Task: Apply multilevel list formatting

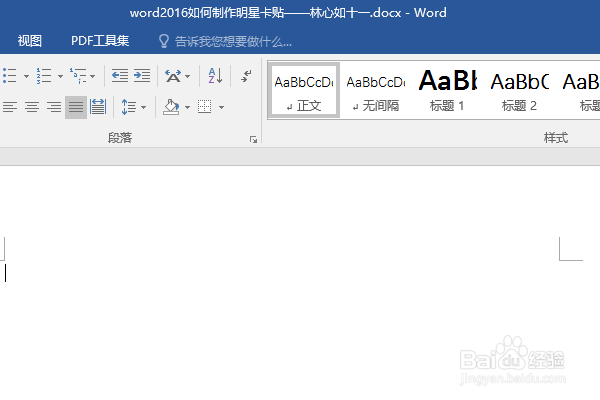Action: [x=78, y=76]
